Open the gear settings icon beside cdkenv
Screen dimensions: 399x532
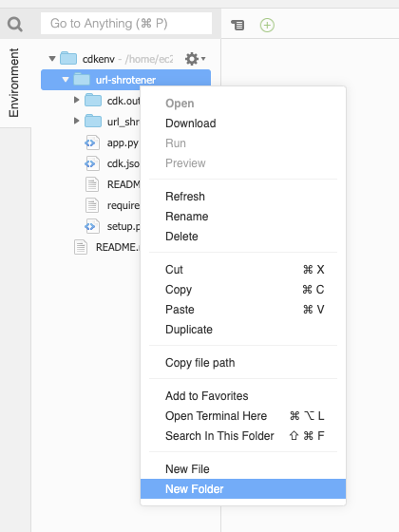(x=195, y=59)
